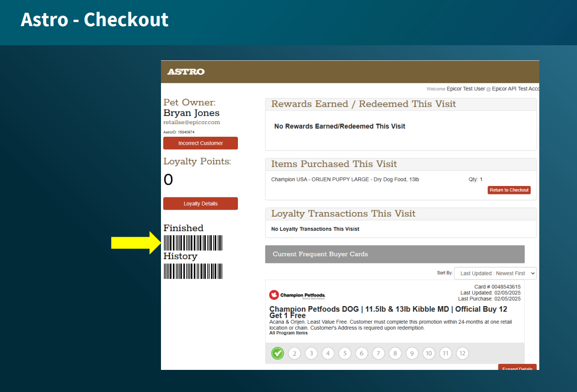Click the ASTRO logo in header
Screen dimensions: 577x392
(x=186, y=72)
